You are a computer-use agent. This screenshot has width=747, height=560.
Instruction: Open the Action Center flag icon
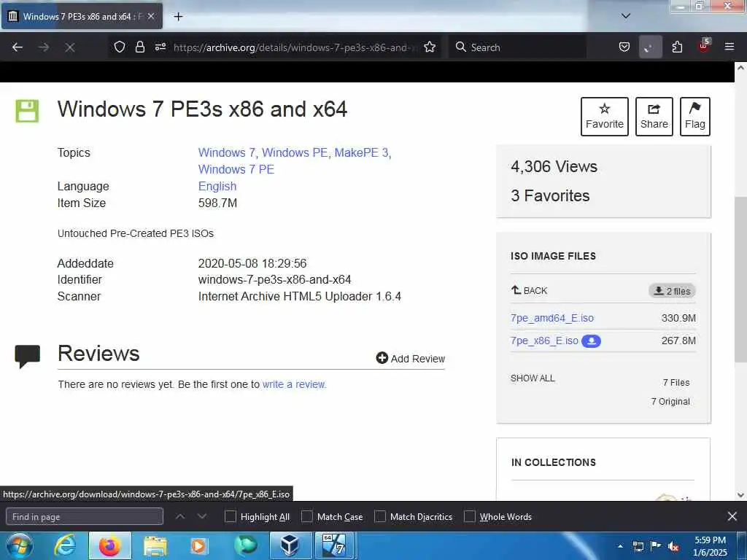click(656, 546)
